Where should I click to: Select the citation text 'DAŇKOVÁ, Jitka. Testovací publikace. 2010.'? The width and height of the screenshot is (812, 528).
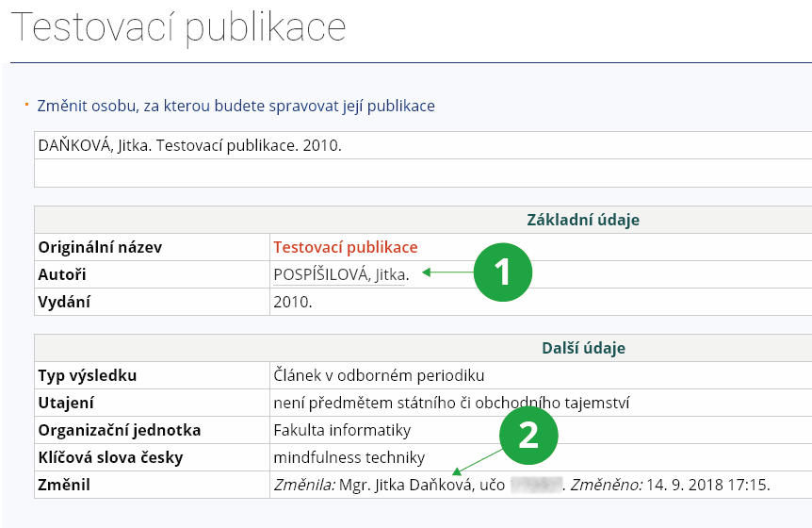[189, 146]
